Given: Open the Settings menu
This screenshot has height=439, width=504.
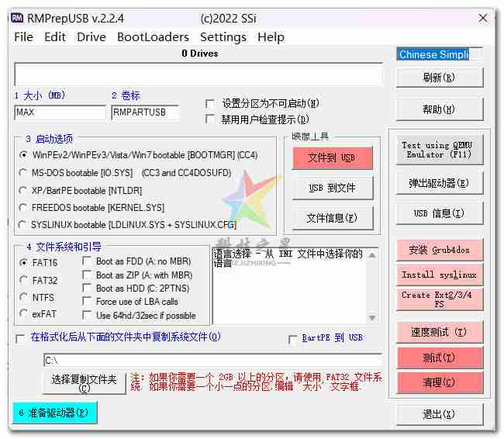Looking at the screenshot, I should pos(223,36).
